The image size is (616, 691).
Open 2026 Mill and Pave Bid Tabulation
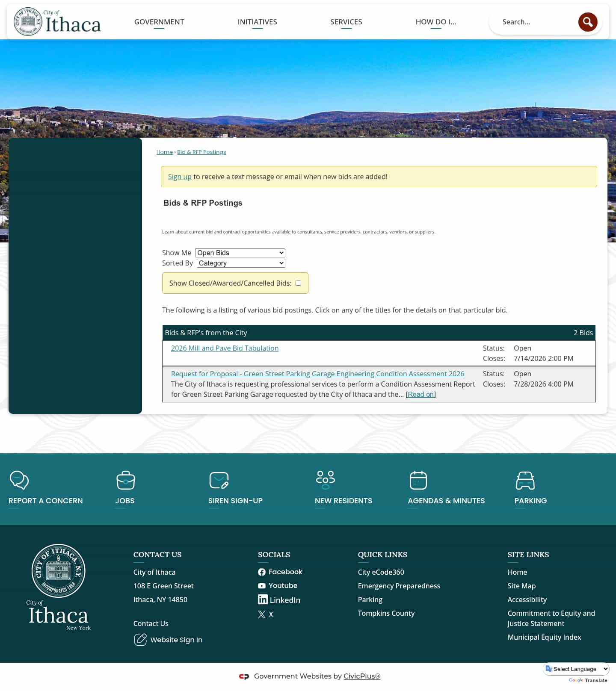[225, 348]
